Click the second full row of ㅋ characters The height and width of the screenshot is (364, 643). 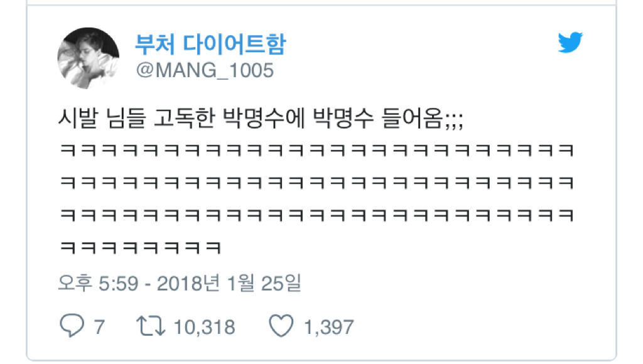(316, 183)
